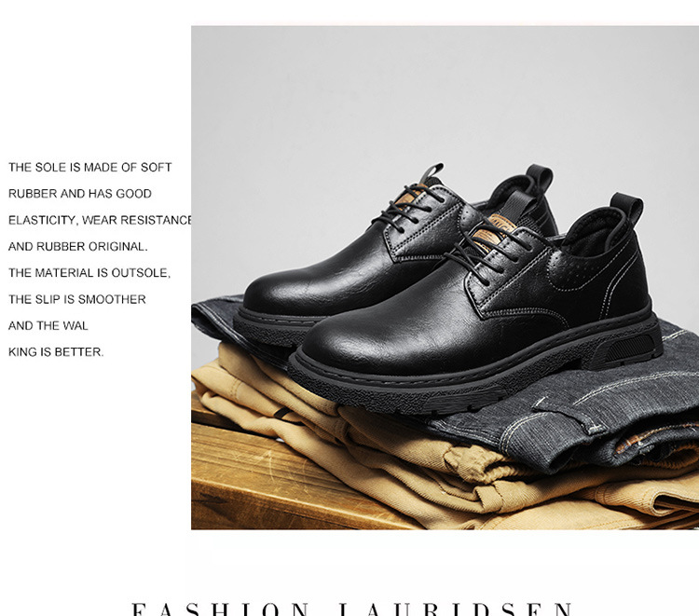The height and width of the screenshot is (616, 699).
Task: Click the black laces of the rear shoe
Action: (408, 205)
